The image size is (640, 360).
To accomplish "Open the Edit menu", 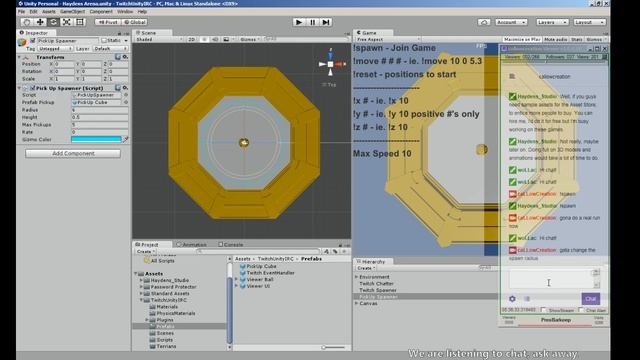I will point(33,11).
